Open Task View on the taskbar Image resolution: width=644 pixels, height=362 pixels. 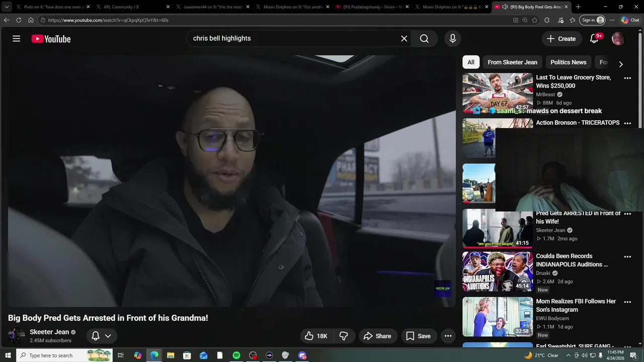click(x=121, y=355)
